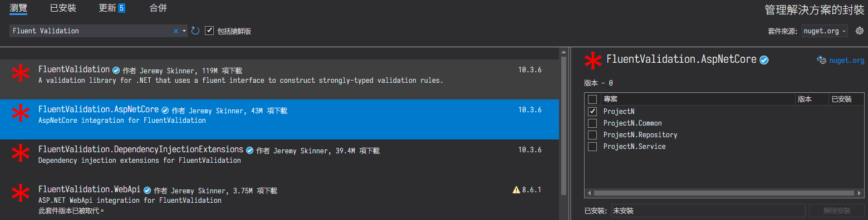Click the deprecated warning icon near 8.6.1
868x220 pixels.
[516, 190]
